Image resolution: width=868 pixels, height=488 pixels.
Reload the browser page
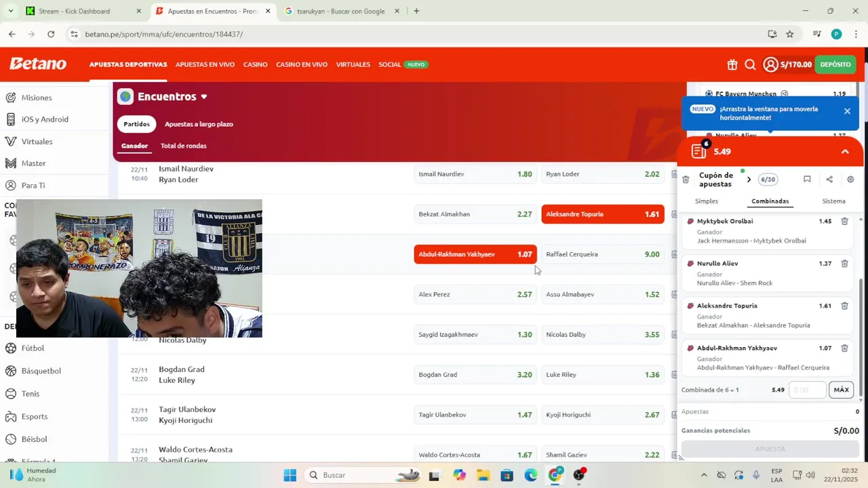tap(51, 34)
